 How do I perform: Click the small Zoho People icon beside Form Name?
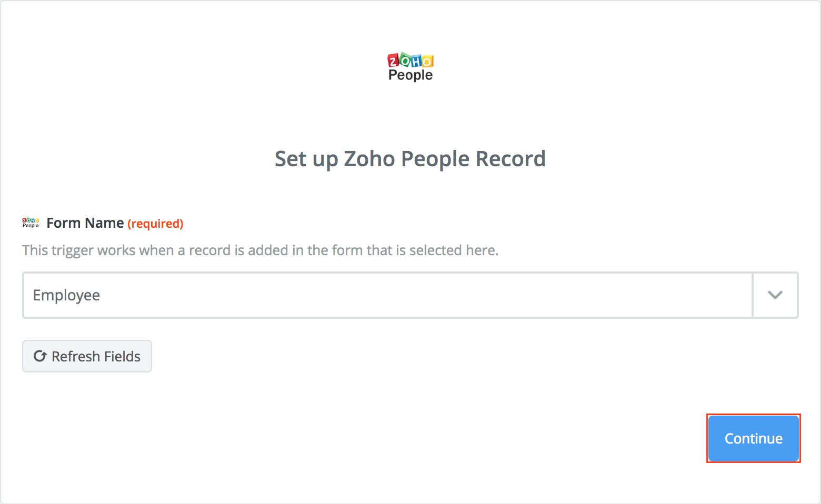coord(31,223)
